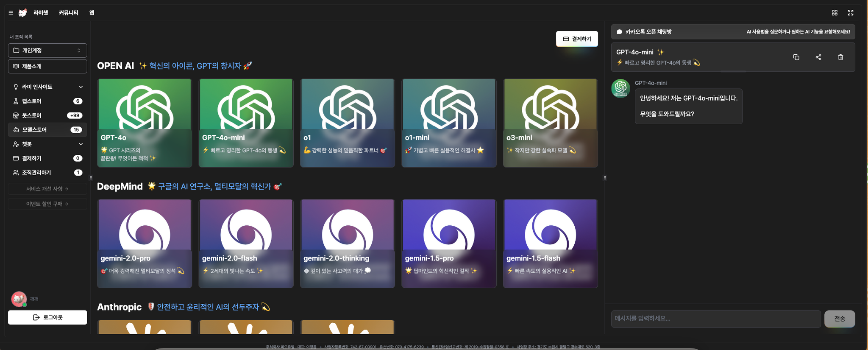The image size is (868, 350).
Task: Select the o1 model card
Action: point(348,123)
